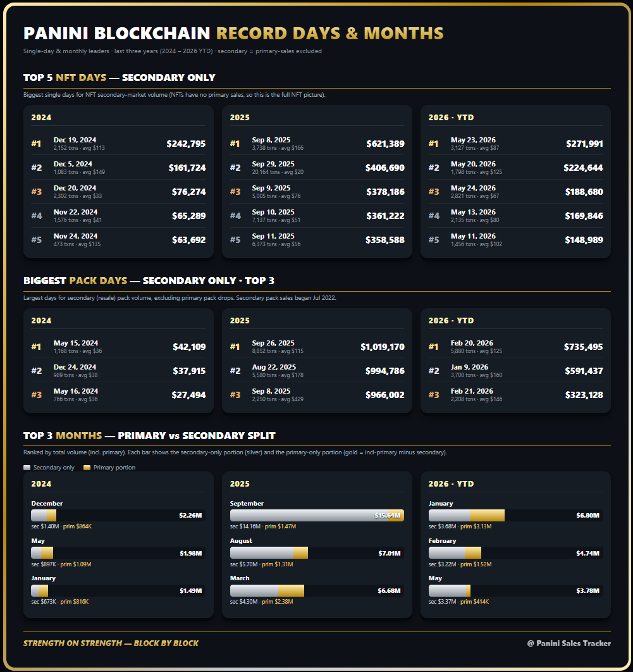Click the January 2026 volume bar
633x672 pixels.
(515, 515)
